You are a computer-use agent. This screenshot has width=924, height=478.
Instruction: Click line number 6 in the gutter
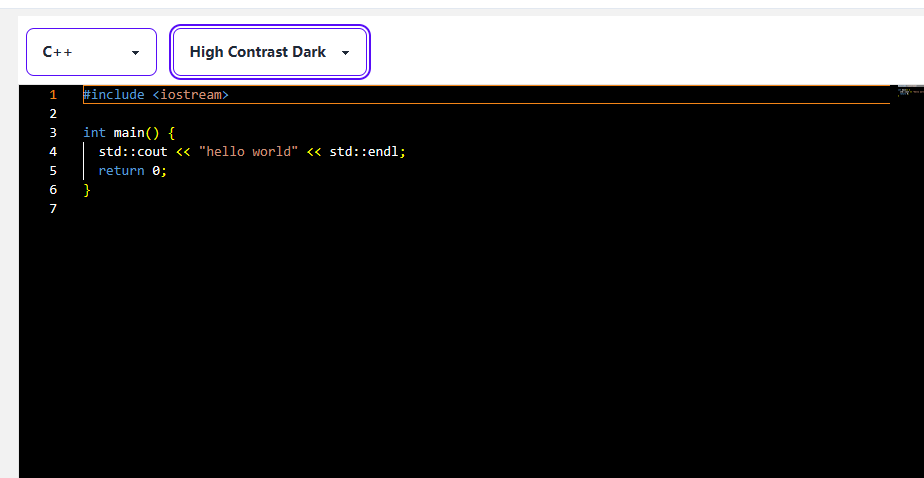click(x=53, y=190)
